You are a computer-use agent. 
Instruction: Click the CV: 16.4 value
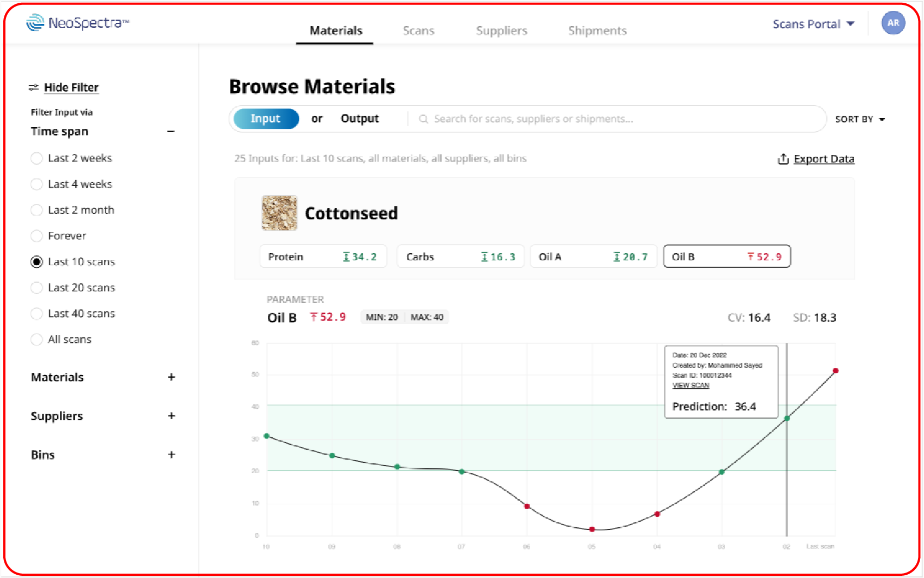click(x=749, y=318)
